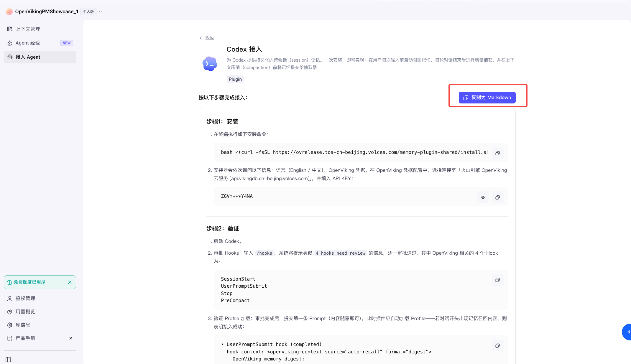The height and width of the screenshot is (364, 631).
Task: Click the 步骤2：验证 heading
Action: tap(223, 228)
